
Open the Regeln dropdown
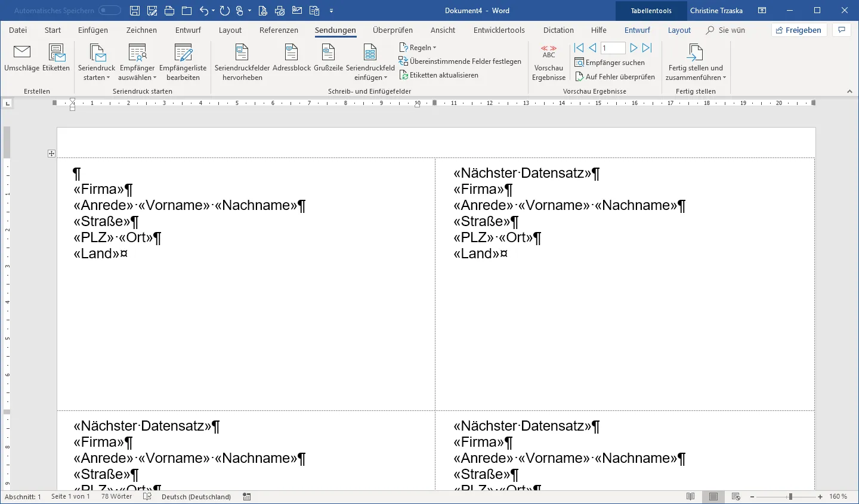click(x=419, y=48)
